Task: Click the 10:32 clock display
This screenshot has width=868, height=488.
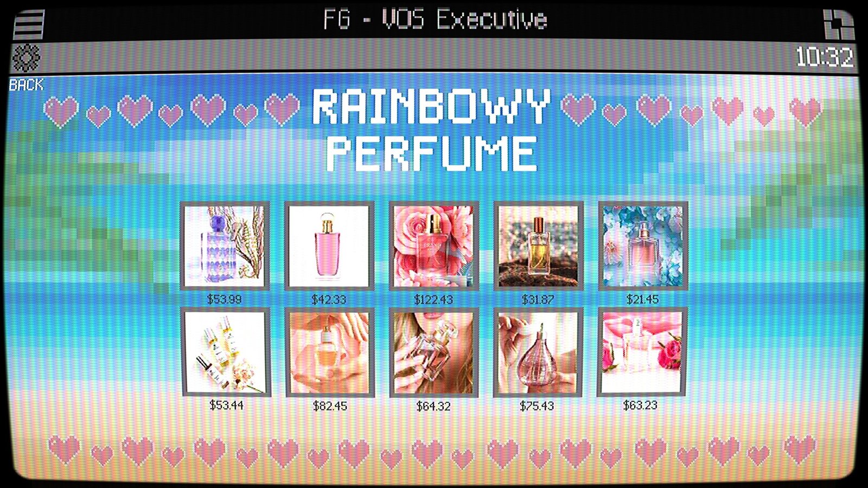Action: pos(824,57)
